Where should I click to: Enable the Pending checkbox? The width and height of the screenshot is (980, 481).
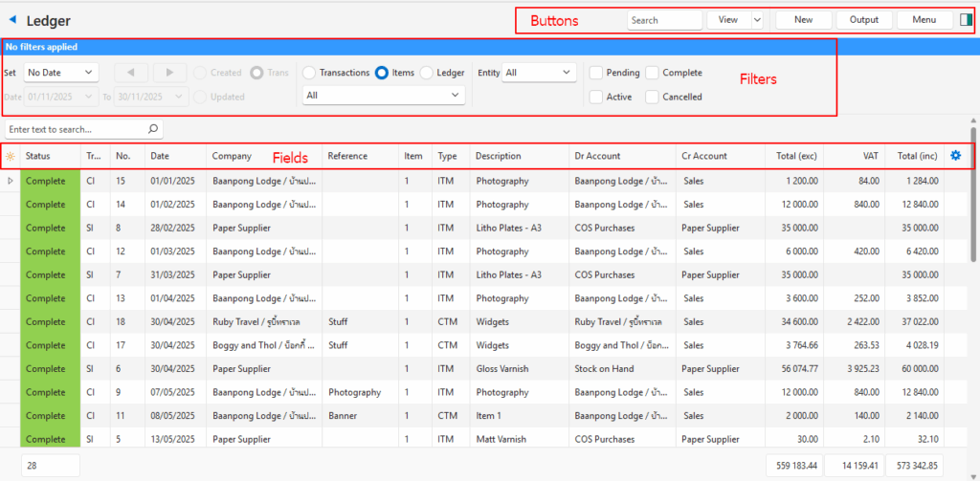[596, 73]
